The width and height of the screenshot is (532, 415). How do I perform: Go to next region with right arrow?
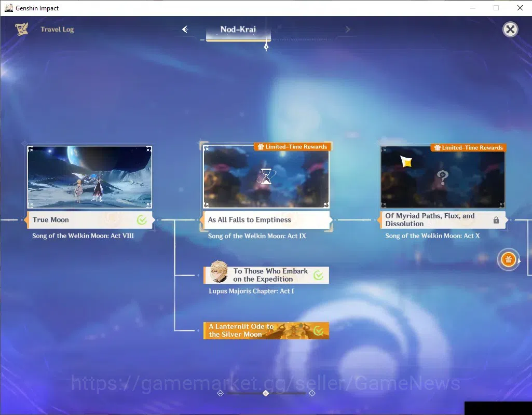(x=347, y=30)
